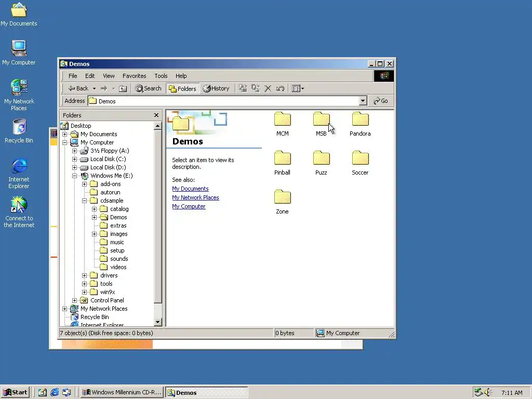Open the Tools menu

[x=161, y=76]
